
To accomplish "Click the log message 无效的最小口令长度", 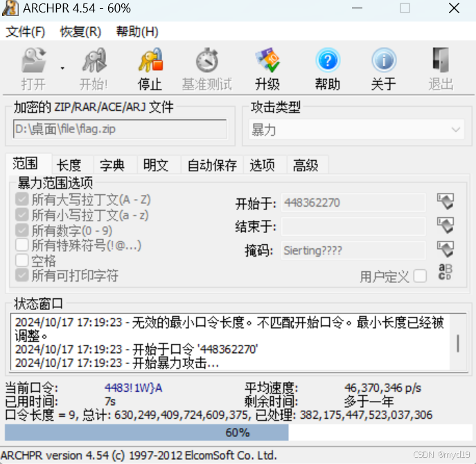I will tap(229, 329).
